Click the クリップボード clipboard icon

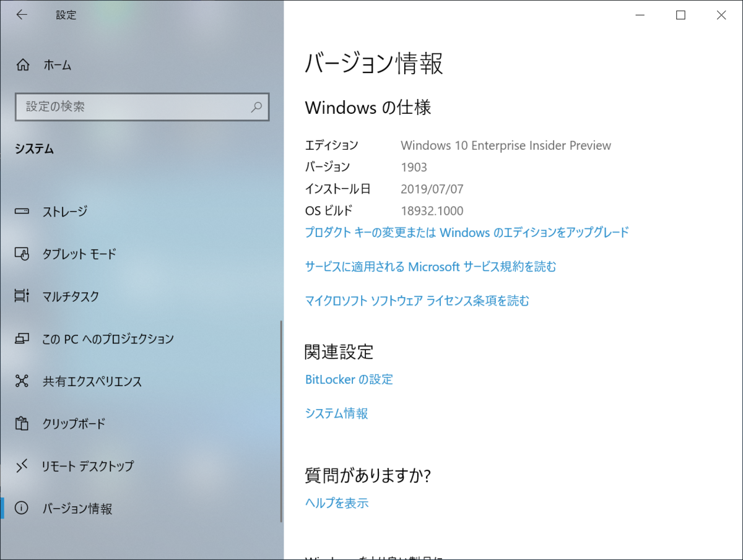point(22,423)
